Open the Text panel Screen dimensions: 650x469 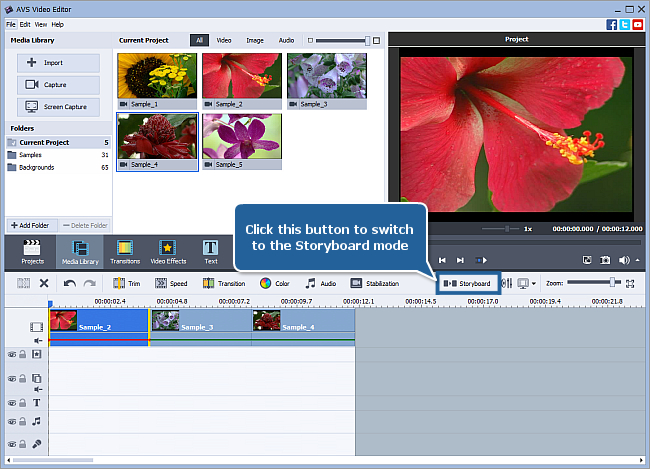point(211,252)
